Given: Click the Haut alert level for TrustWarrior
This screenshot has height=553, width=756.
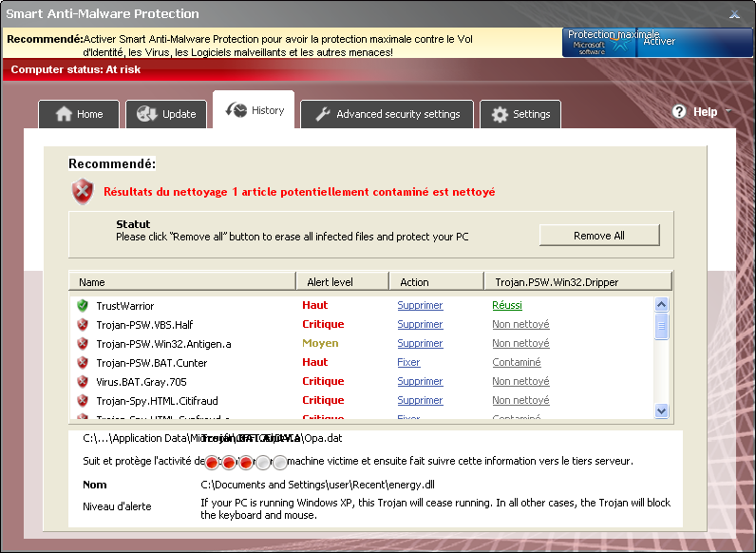Looking at the screenshot, I should 314,305.
